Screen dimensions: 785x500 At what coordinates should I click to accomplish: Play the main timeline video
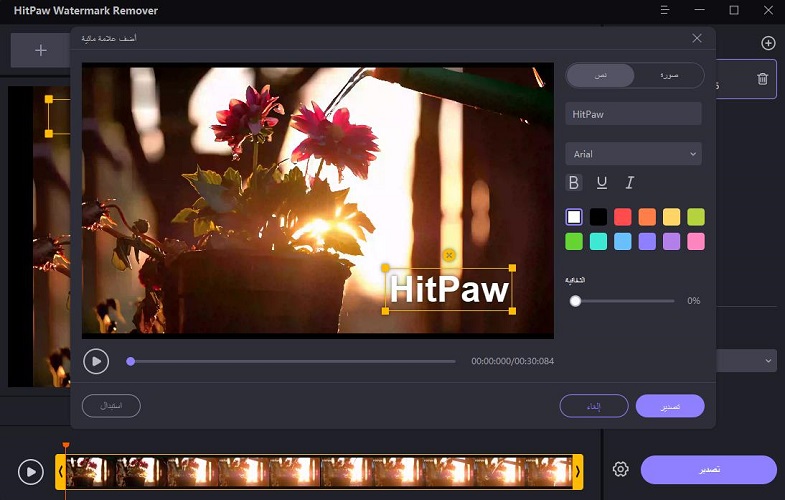(x=31, y=472)
